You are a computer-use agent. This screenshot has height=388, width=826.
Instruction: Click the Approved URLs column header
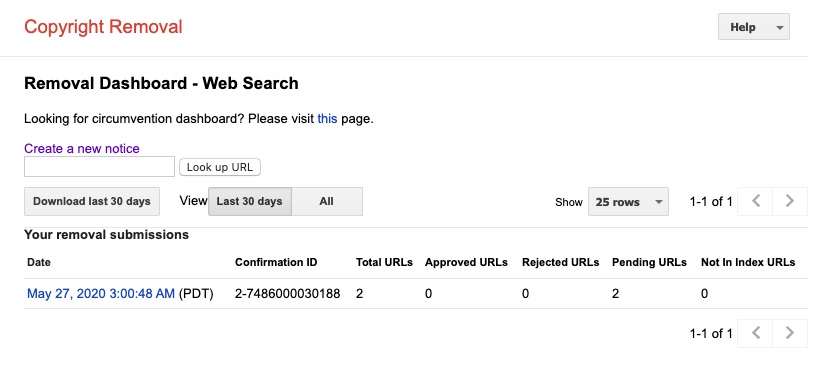coord(466,262)
